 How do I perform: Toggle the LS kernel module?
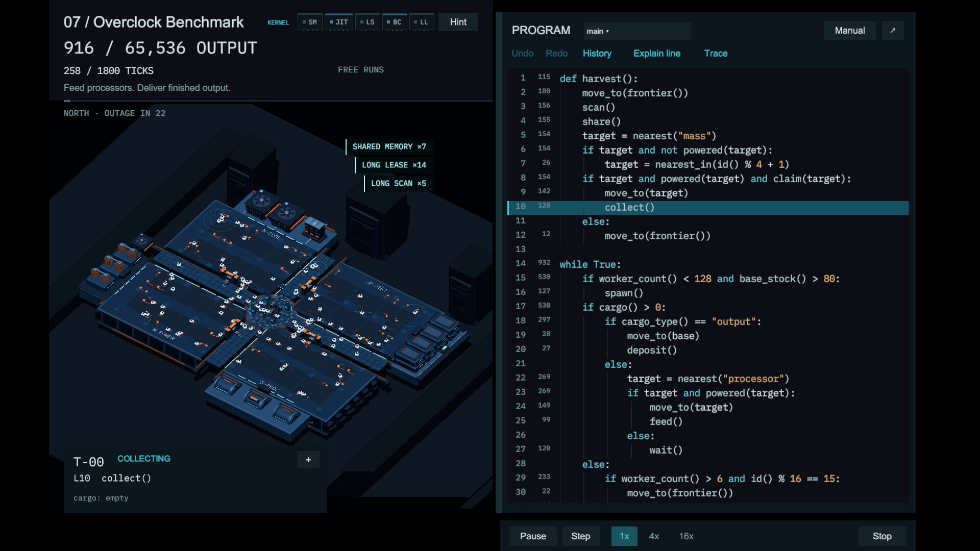[367, 22]
